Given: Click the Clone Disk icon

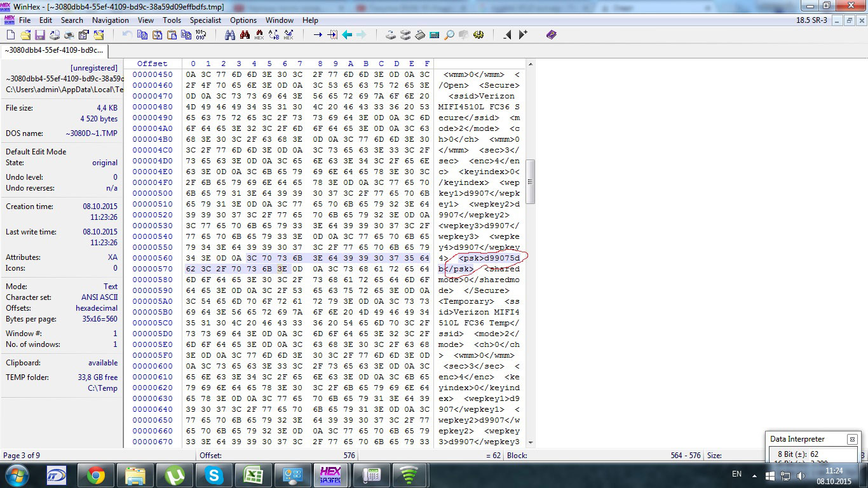Looking at the screenshot, I should [405, 35].
